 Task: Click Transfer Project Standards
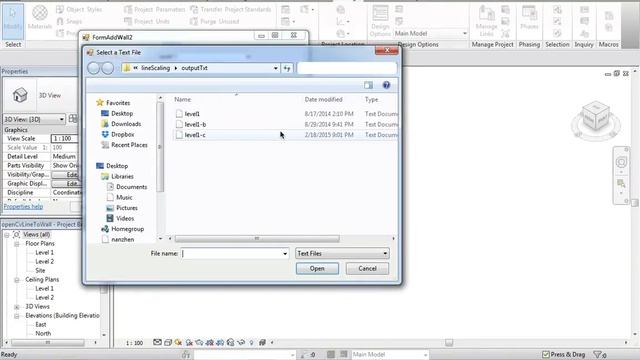pos(231,9)
